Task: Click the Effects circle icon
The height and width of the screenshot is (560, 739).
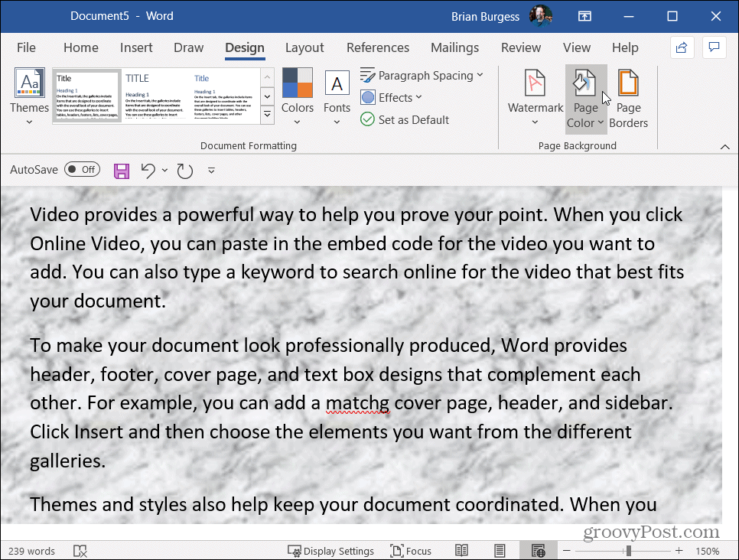Action: click(368, 98)
